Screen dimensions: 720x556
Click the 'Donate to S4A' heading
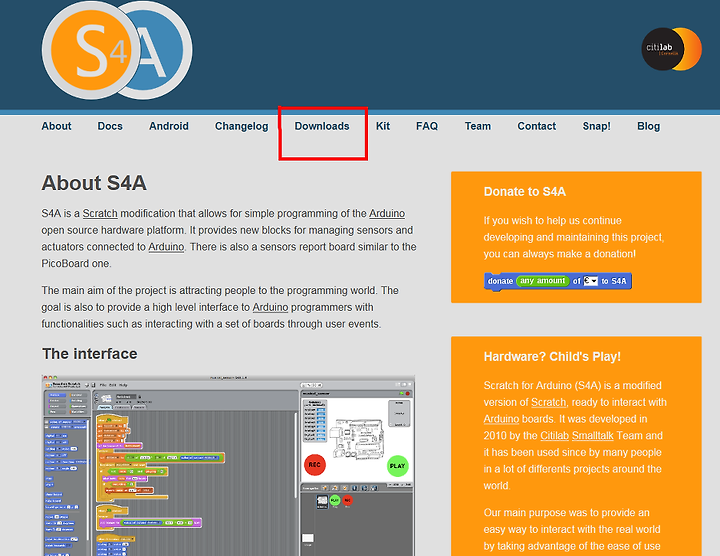pyautogui.click(x=524, y=192)
